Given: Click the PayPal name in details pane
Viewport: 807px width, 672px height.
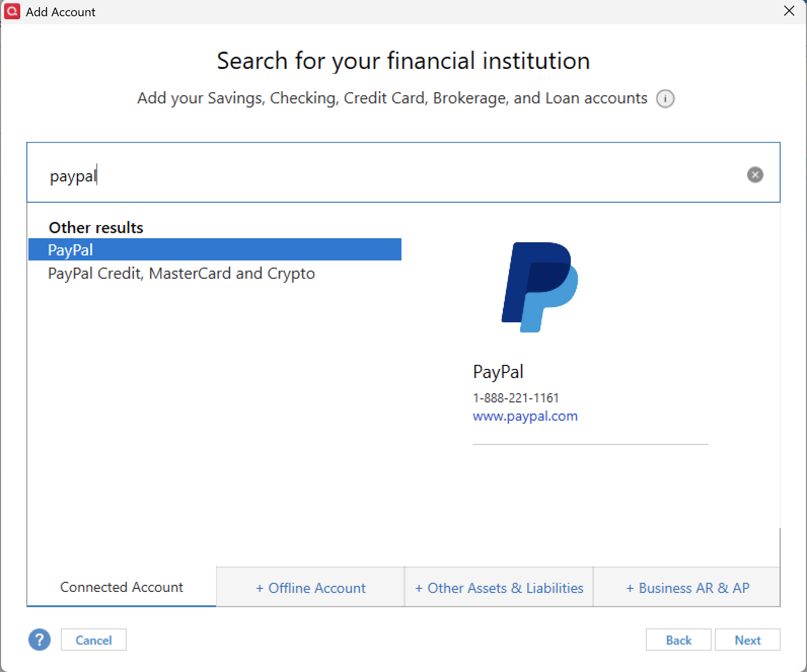Looking at the screenshot, I should coord(498,372).
